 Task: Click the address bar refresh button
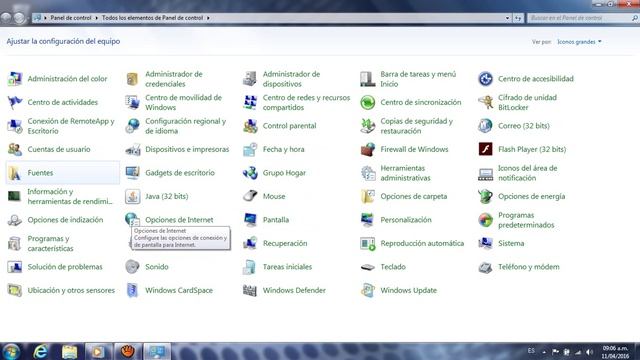pos(518,18)
